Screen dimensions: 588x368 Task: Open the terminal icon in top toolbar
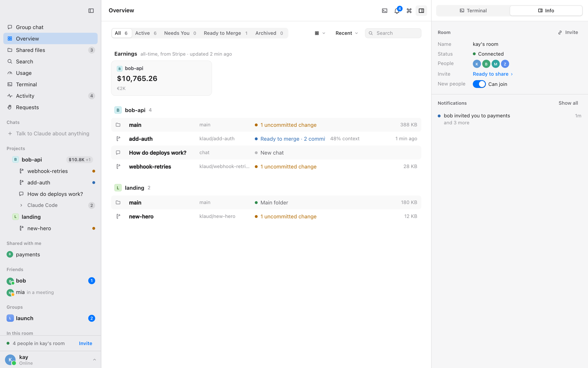385,11
